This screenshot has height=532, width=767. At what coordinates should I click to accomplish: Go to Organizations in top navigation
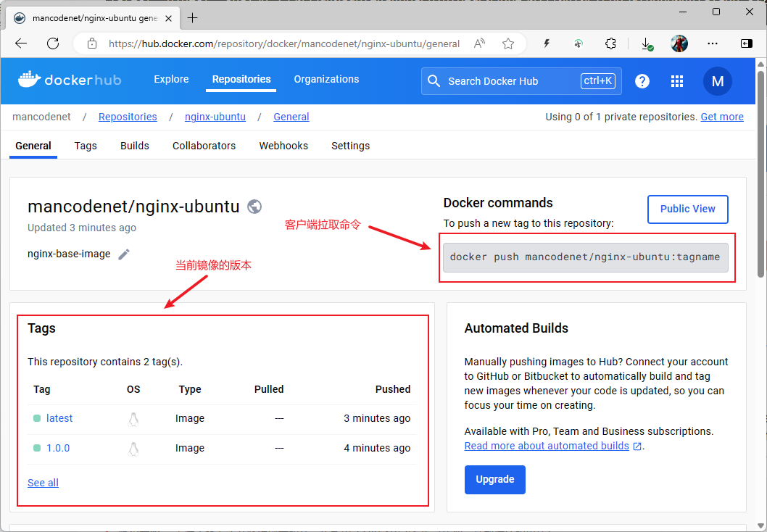pyautogui.click(x=326, y=80)
